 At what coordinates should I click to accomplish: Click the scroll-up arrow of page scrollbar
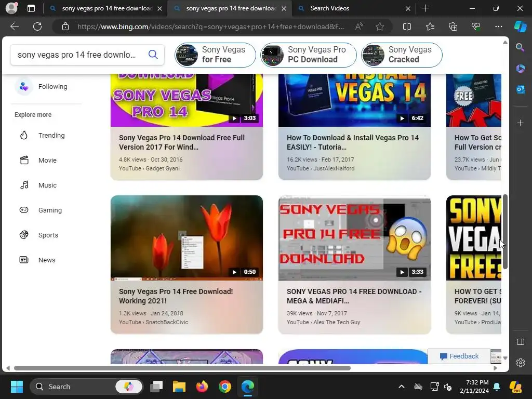point(505,43)
